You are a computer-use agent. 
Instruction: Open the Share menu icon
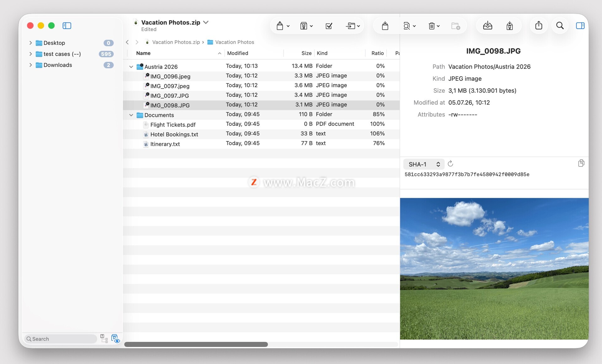click(x=539, y=25)
